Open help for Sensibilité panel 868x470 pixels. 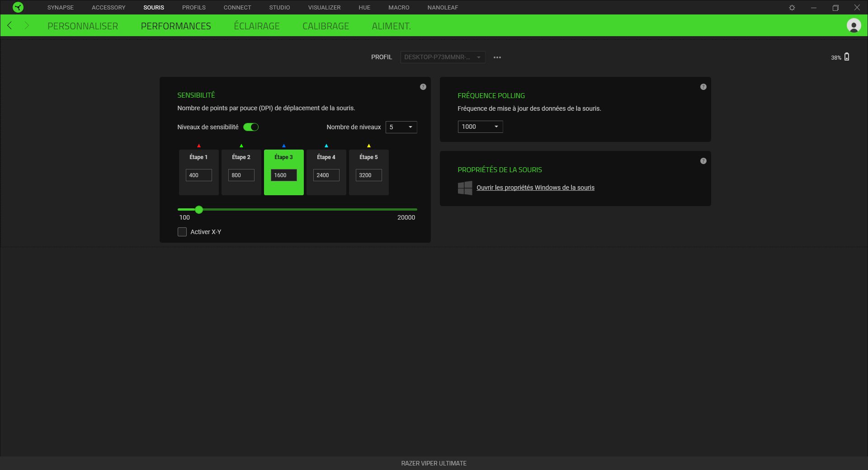tap(423, 87)
